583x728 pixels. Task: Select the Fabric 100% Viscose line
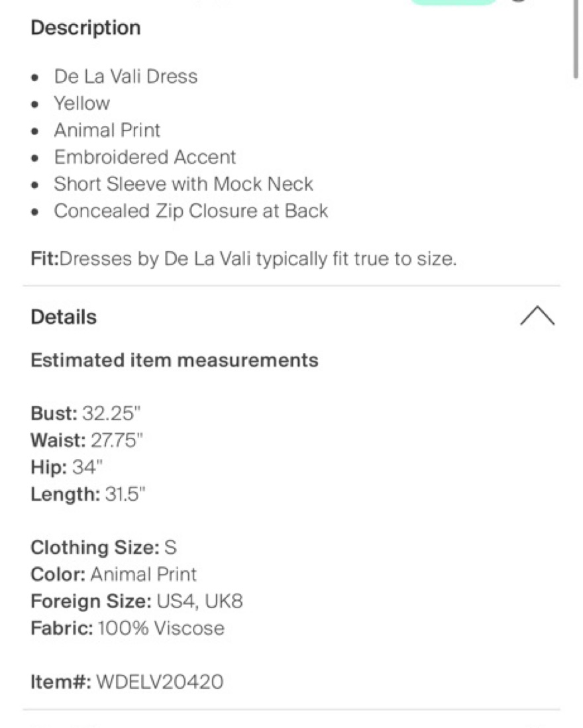pyautogui.click(x=128, y=628)
